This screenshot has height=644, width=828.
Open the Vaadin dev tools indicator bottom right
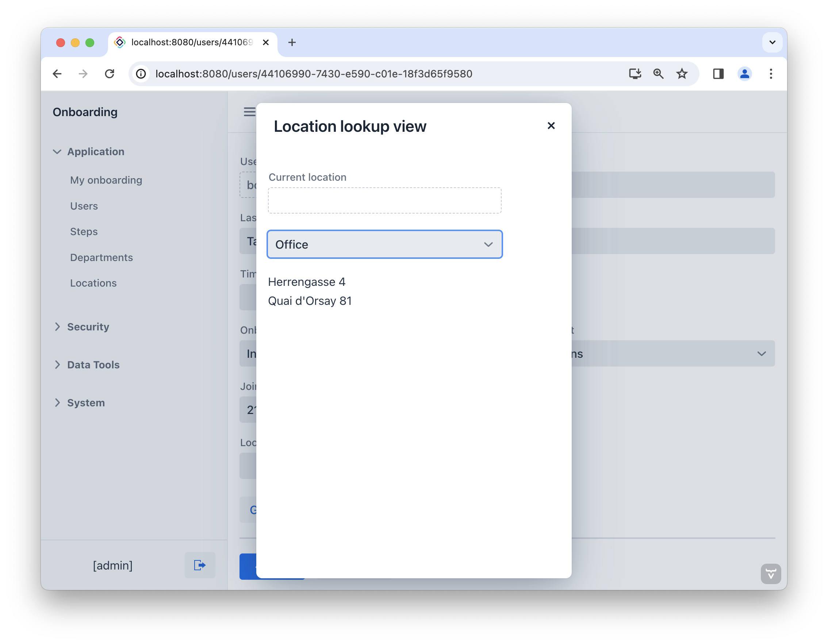point(770,574)
